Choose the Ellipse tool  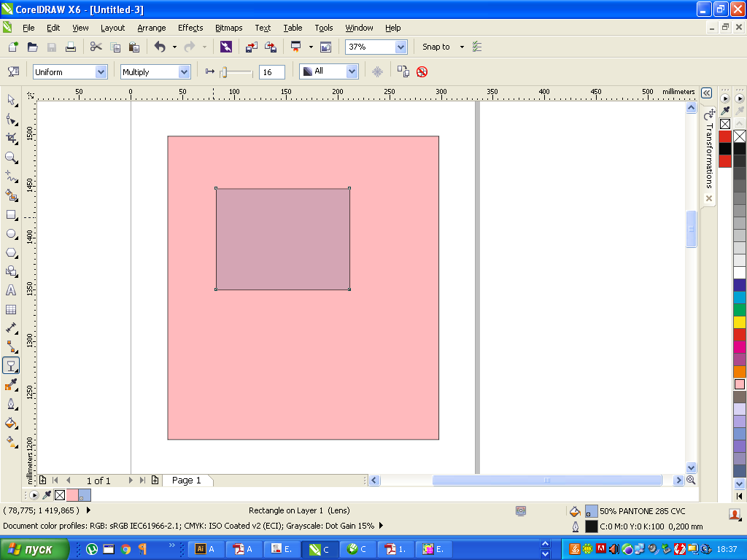(12, 234)
